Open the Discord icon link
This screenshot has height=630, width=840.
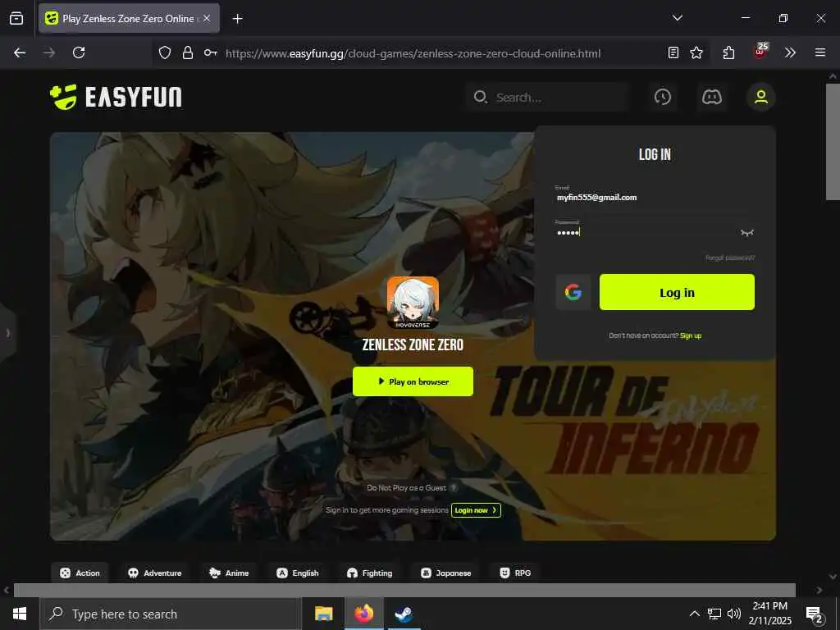[712, 97]
